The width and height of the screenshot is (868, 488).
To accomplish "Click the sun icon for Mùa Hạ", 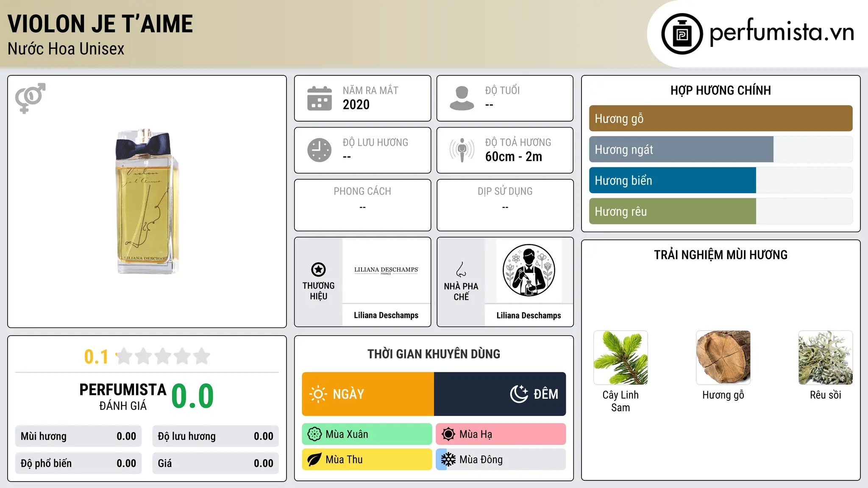I will [x=448, y=434].
